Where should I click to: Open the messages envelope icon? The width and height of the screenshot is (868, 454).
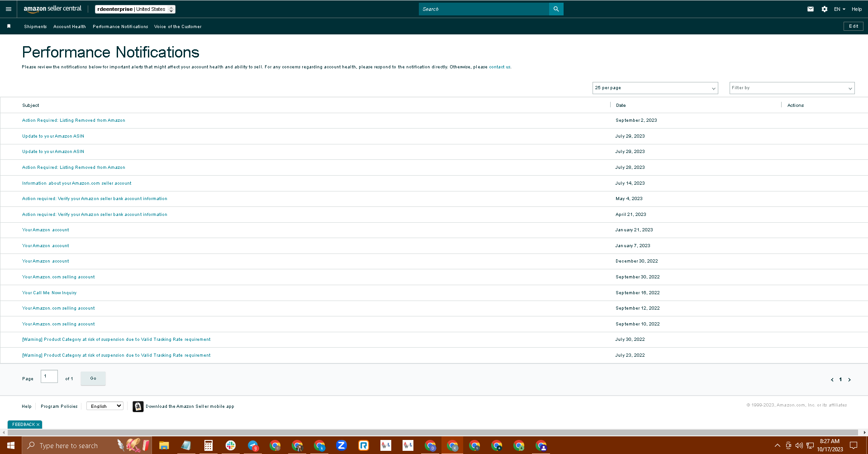[x=811, y=9]
